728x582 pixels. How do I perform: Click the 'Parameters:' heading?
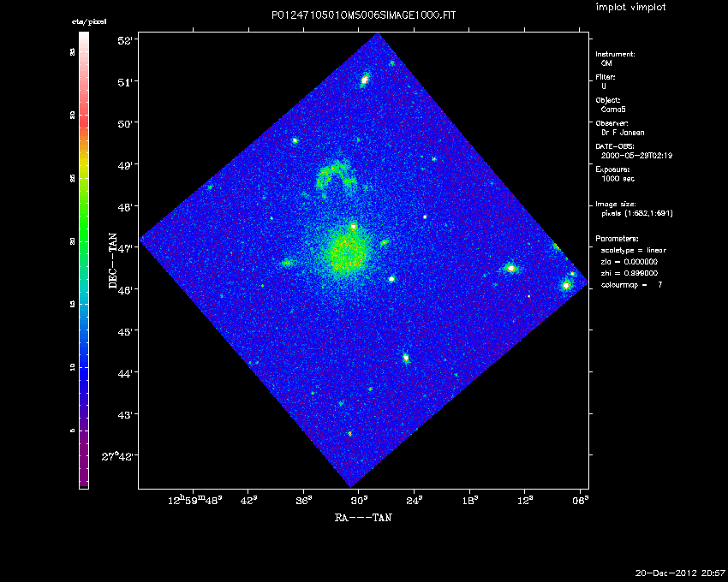pos(617,239)
